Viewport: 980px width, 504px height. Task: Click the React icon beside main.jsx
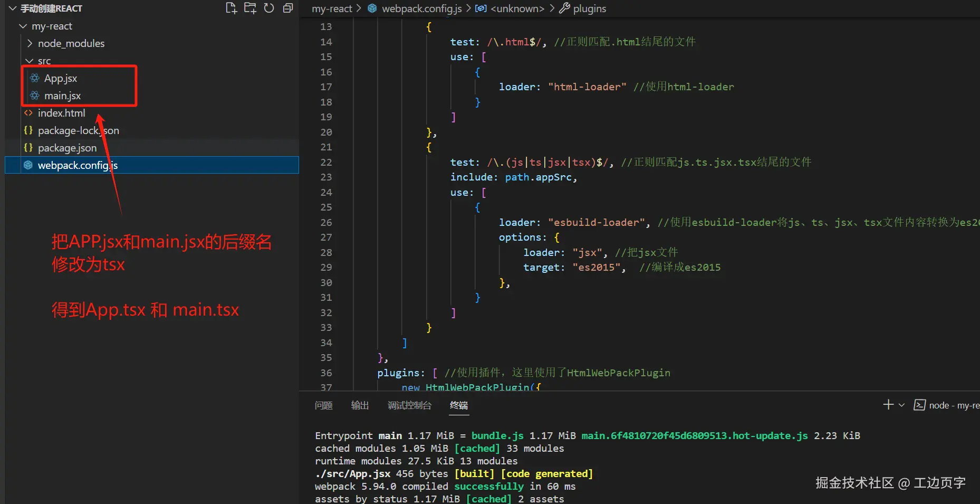[35, 96]
